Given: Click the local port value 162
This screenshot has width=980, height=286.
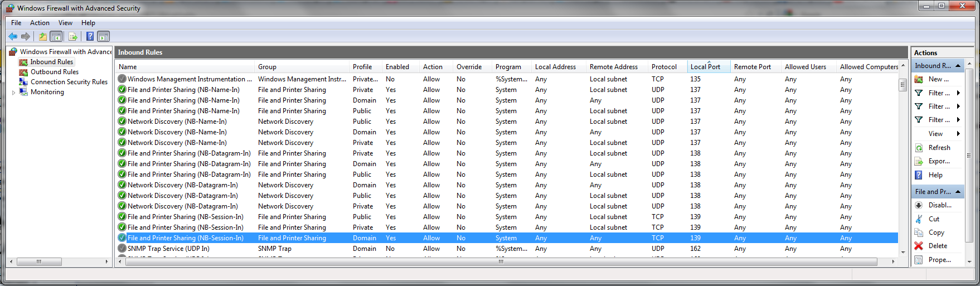Looking at the screenshot, I should click(x=695, y=249).
